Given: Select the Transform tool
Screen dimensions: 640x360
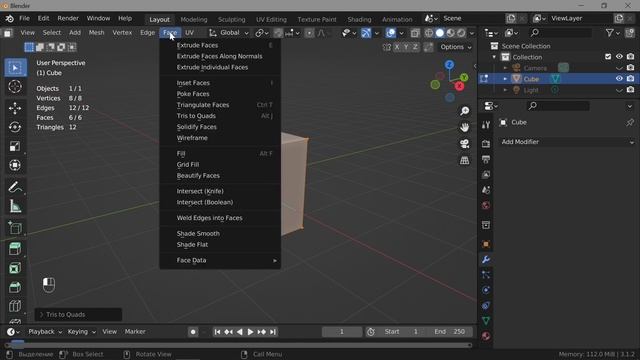Looking at the screenshot, I should (15, 165).
